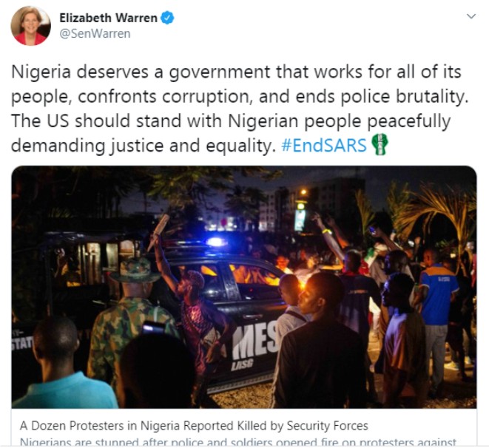Click the green fist emoji after #EndSARS
The width and height of the screenshot is (489, 448).
(x=380, y=144)
